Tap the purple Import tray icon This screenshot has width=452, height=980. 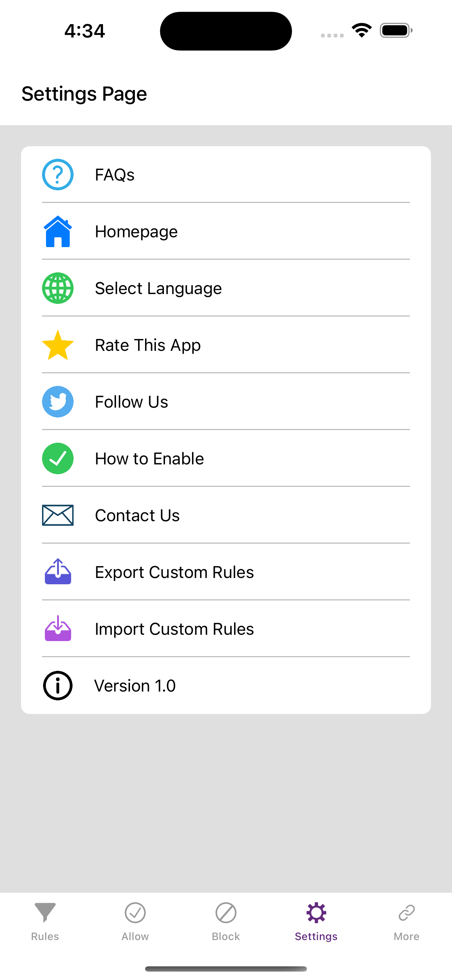click(58, 628)
